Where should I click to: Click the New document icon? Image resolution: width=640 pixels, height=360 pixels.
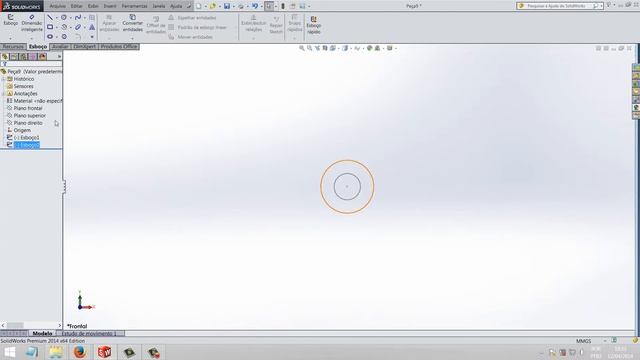pyautogui.click(x=199, y=6)
